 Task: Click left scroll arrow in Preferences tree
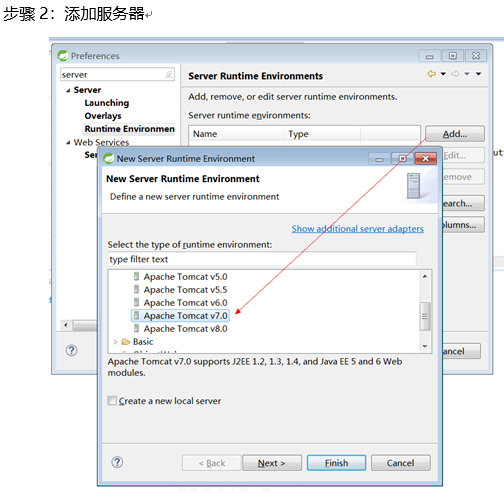(66, 325)
